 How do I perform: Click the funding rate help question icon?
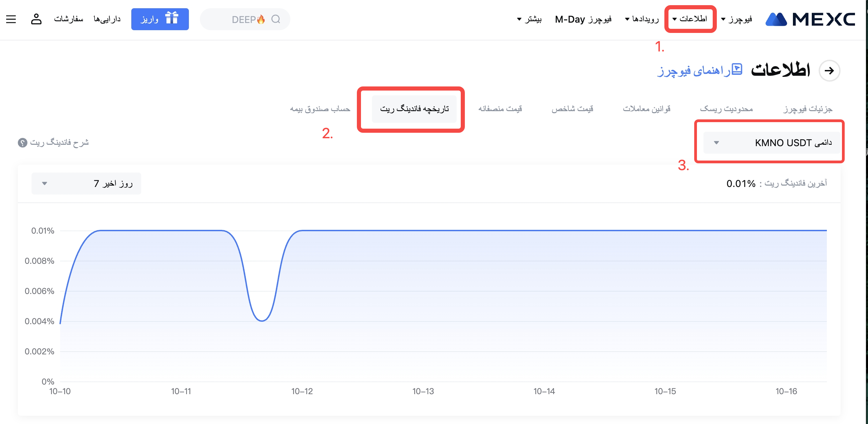[x=23, y=143]
